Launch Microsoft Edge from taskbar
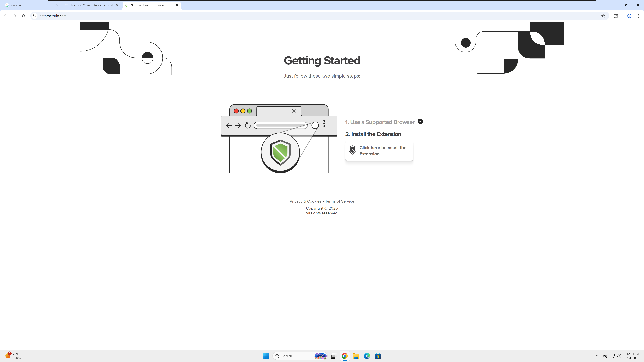 pos(367,356)
